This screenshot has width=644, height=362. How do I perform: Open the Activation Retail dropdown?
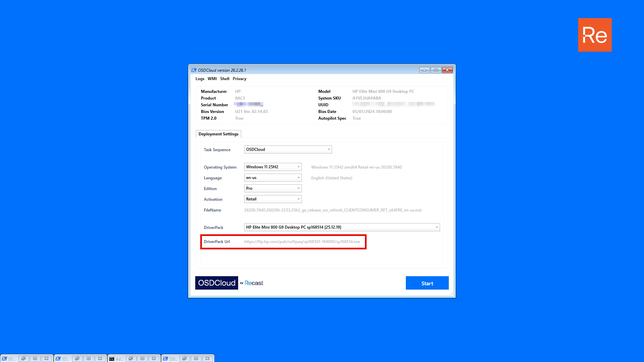tap(273, 199)
